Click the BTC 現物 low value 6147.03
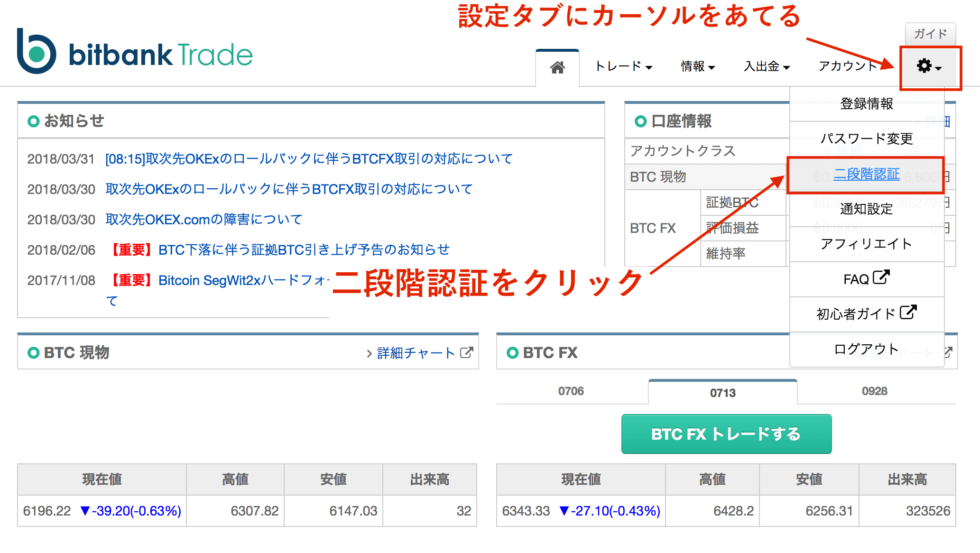The height and width of the screenshot is (553, 980). (353, 511)
